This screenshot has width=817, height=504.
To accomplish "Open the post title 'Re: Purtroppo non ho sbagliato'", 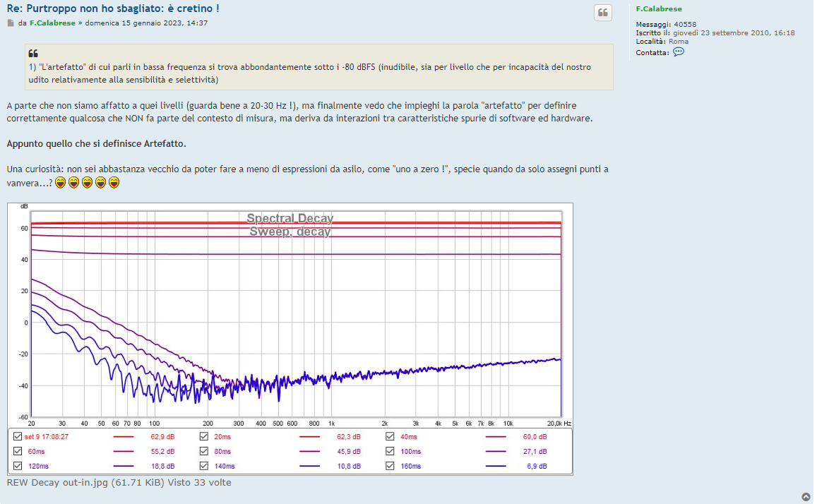I will coord(113,8).
